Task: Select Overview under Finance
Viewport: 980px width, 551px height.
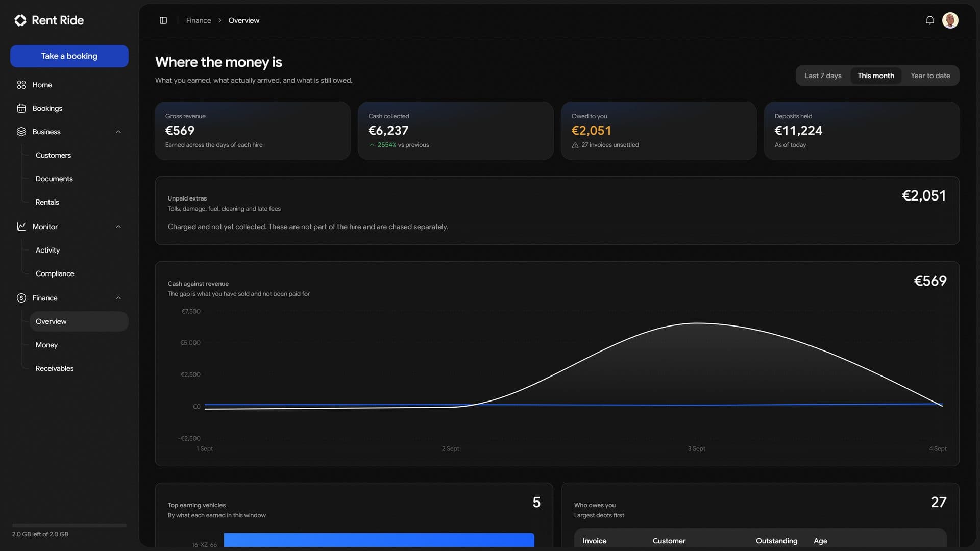Action: click(x=79, y=321)
